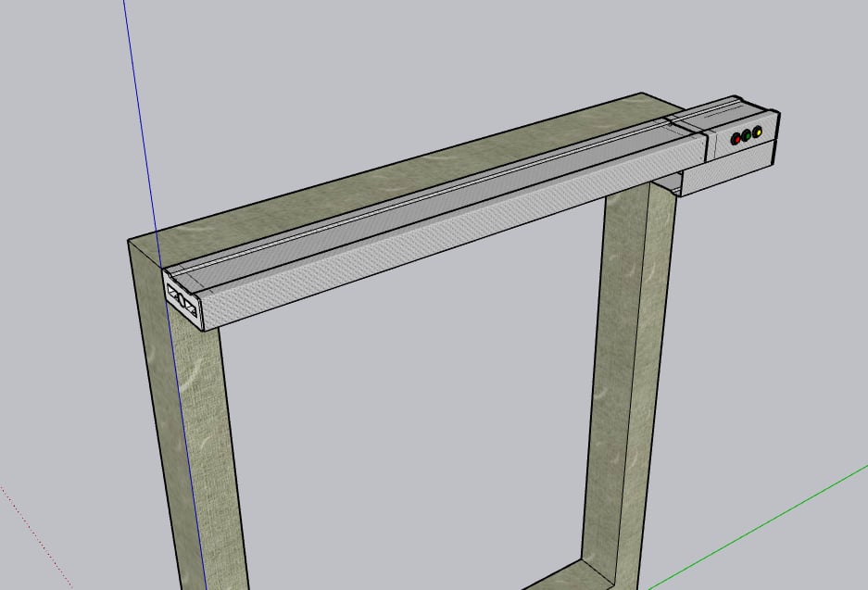Image resolution: width=868 pixels, height=590 pixels.
Task: Select the green indicator light
Action: click(748, 136)
